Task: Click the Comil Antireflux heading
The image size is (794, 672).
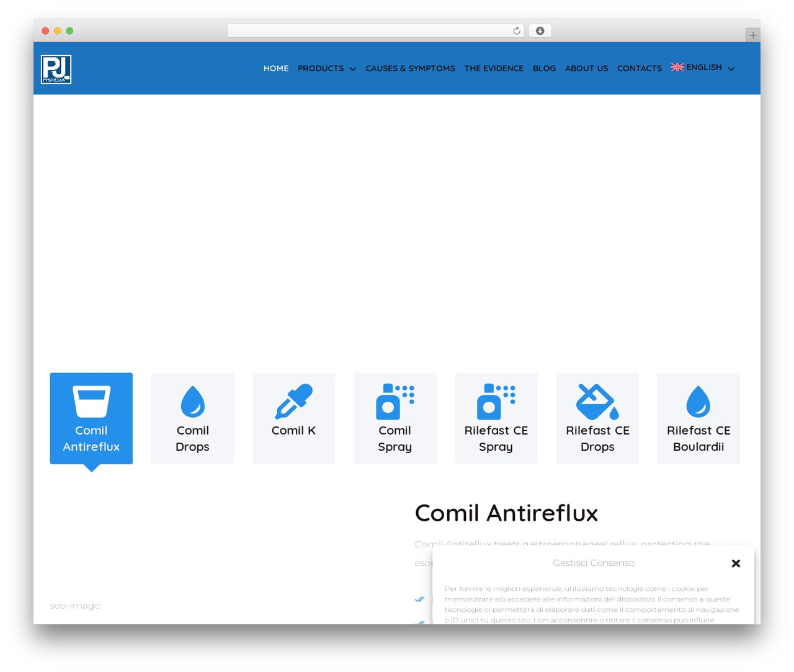Action: 506,513
